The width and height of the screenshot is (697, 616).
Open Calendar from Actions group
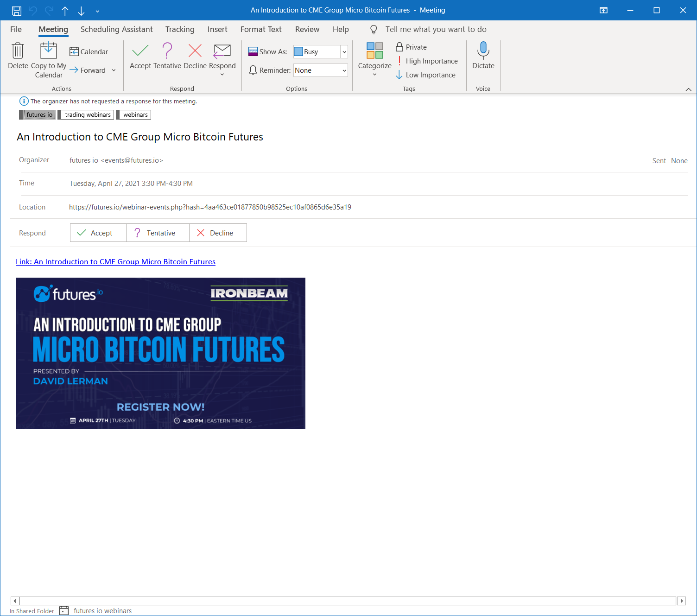pyautogui.click(x=89, y=51)
